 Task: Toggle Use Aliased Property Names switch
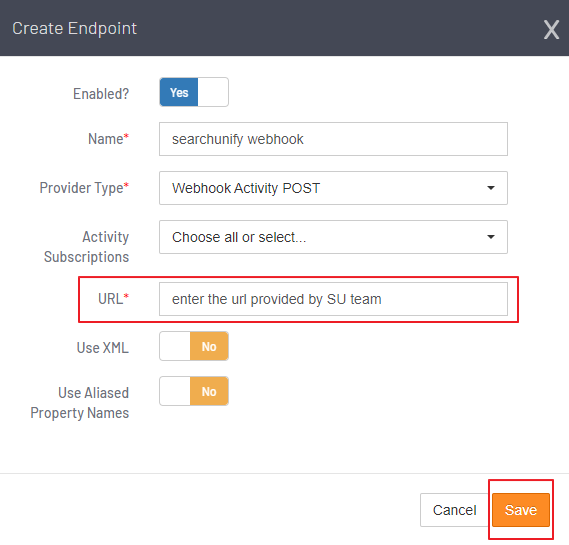pos(194,391)
